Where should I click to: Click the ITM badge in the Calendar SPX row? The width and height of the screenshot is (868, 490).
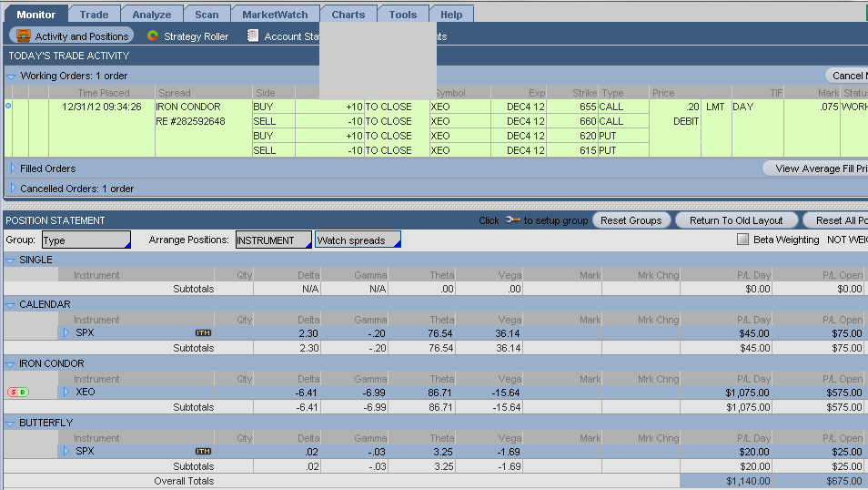pos(204,333)
